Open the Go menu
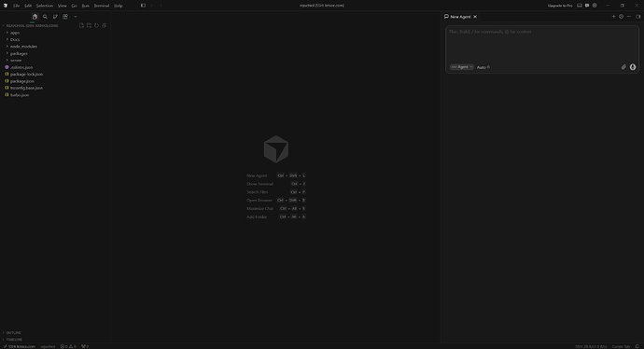This screenshot has height=349, width=644. pos(74,6)
